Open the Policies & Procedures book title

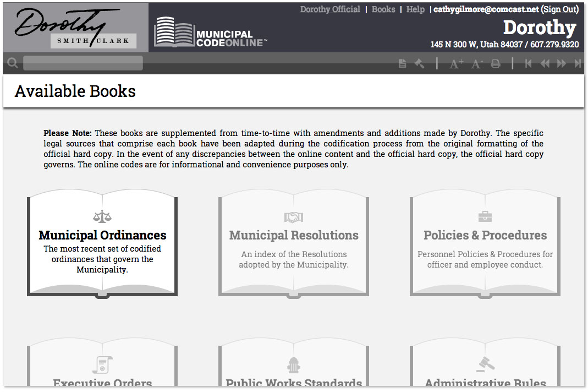(485, 235)
